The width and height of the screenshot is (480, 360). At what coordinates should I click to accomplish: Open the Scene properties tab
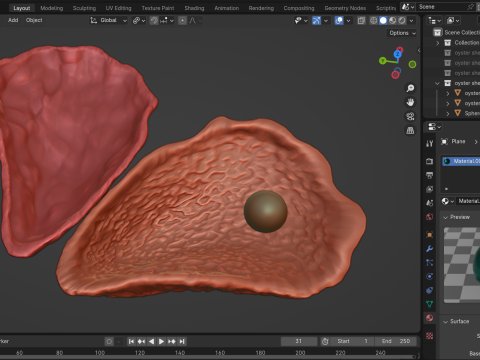point(430,203)
